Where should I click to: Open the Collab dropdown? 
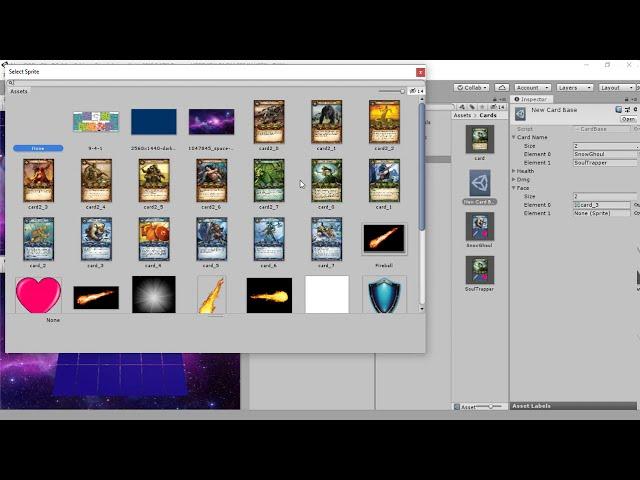(472, 88)
